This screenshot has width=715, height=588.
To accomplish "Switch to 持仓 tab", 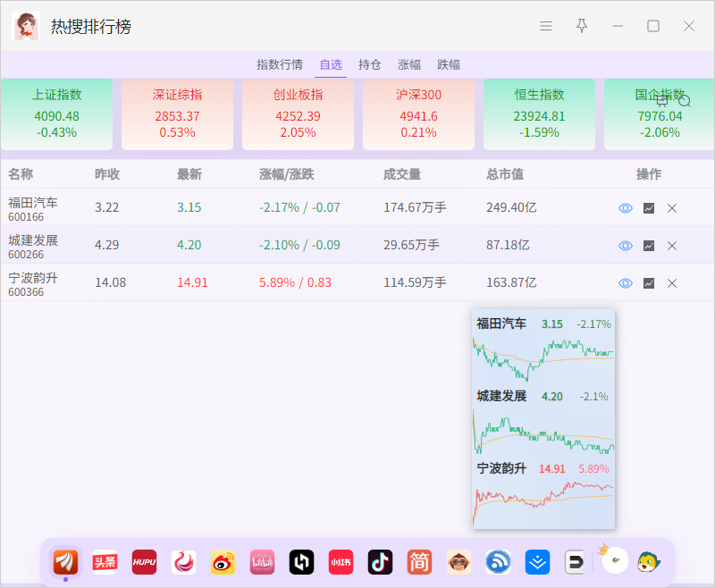I will point(370,64).
